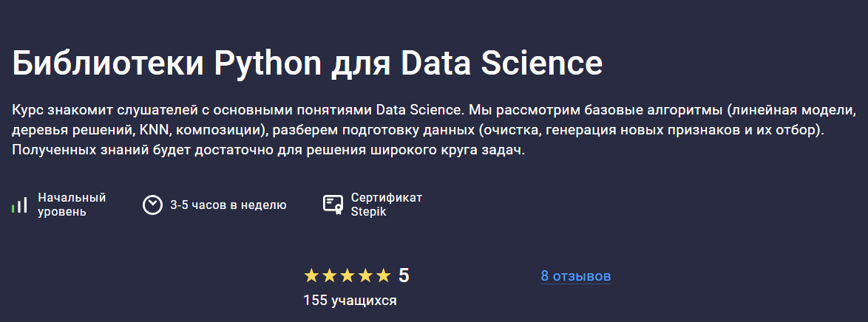The image size is (868, 322).
Task: Click the word "Stepik" under Сертификат
Action: point(368,212)
